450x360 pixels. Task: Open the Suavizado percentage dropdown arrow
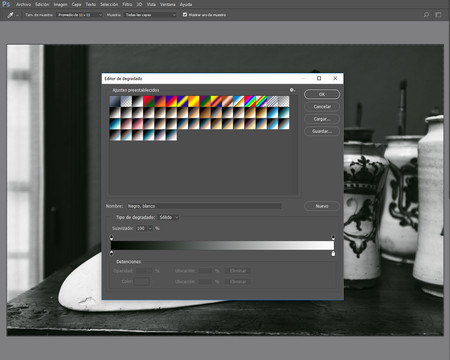point(150,228)
